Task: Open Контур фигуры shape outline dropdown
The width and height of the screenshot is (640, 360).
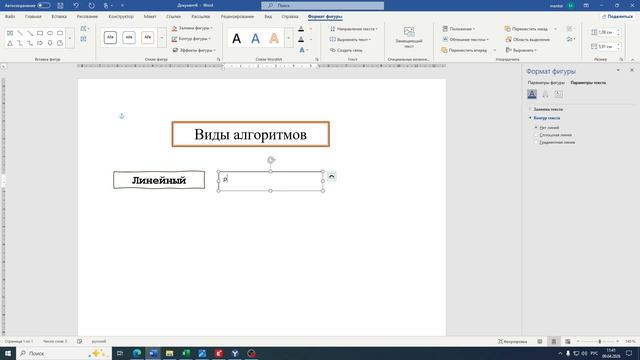Action: coord(191,39)
